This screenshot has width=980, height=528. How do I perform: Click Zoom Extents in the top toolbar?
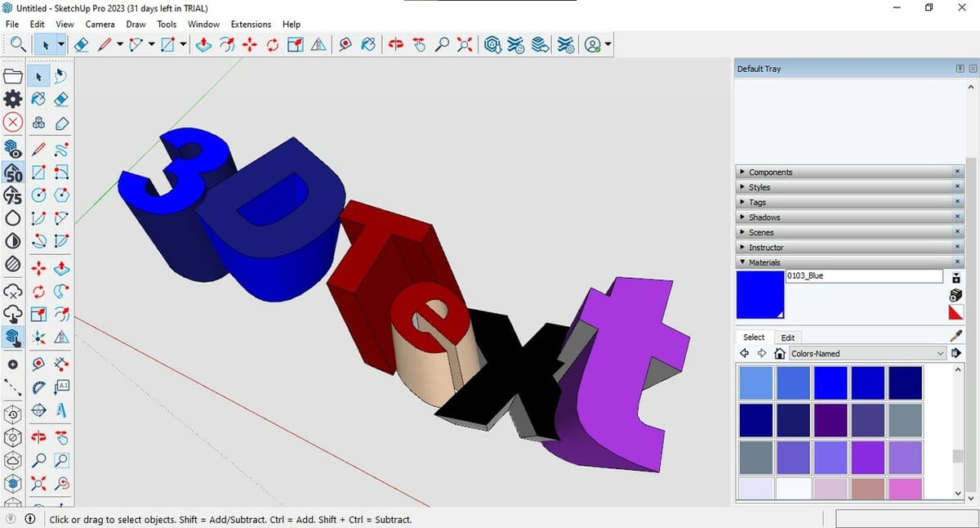pos(465,45)
